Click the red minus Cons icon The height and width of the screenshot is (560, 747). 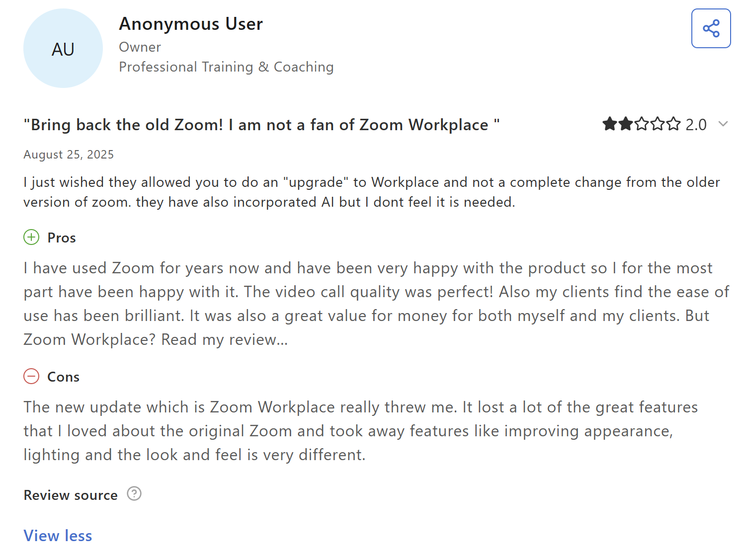(x=31, y=377)
